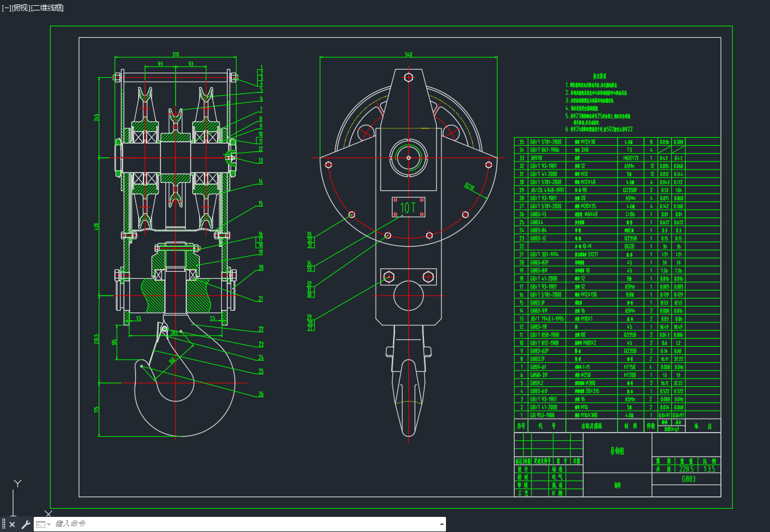Screen dimensions: 770x532
Task: Select the JB/ZQ 4348-1997 code cell
Action: (546, 190)
